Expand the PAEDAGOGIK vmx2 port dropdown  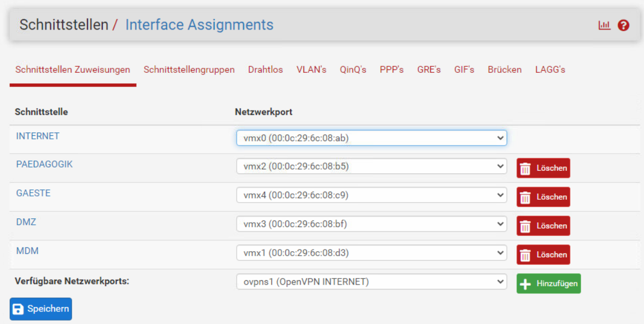coord(371,166)
